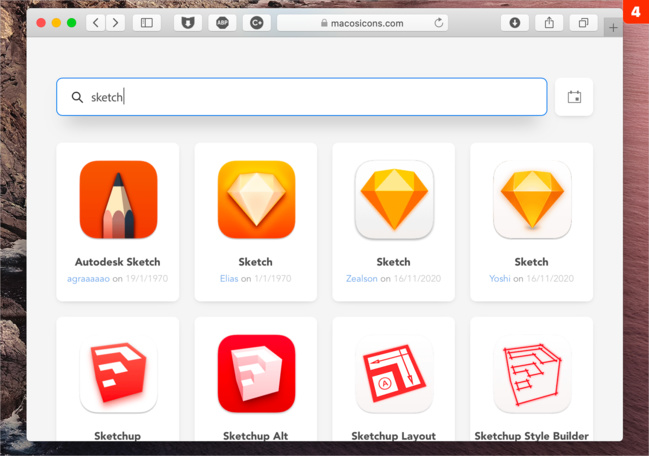The image size is (649, 456).
Task: Reload the page with refresh icon
Action: point(439,23)
